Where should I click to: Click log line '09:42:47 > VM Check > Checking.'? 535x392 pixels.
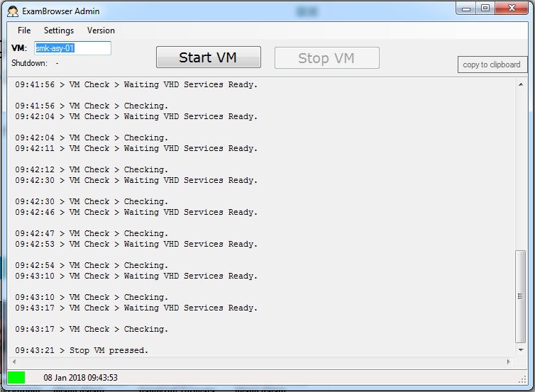click(x=92, y=233)
